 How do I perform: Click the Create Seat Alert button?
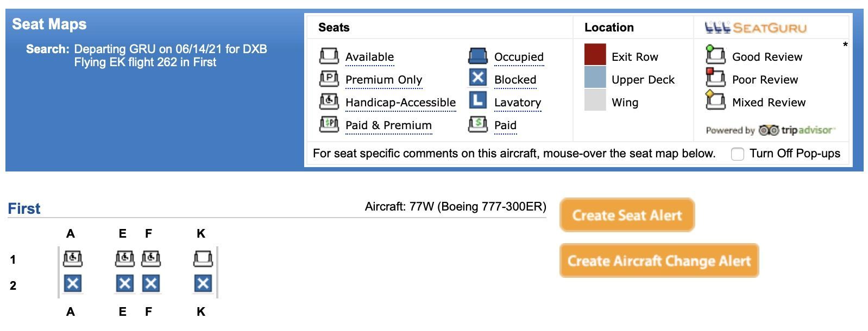(627, 215)
